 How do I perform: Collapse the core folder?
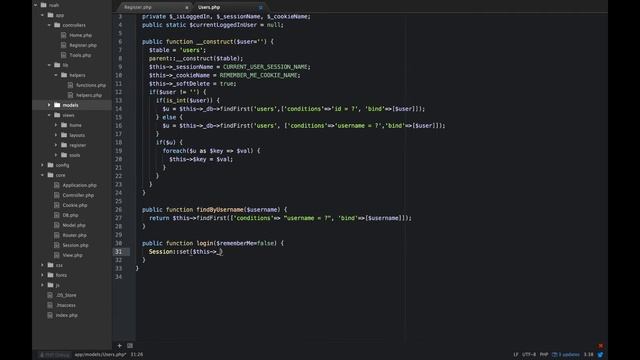[x=42, y=175]
